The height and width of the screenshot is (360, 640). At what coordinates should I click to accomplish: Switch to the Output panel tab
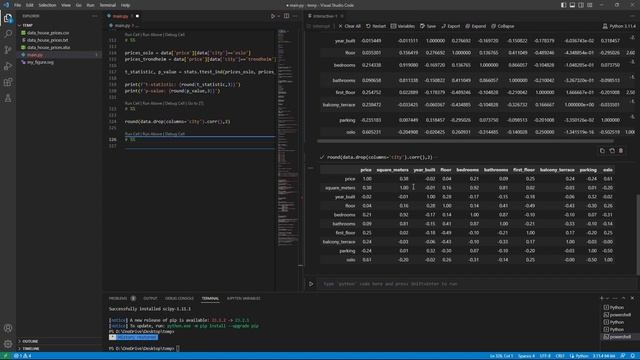150,298
